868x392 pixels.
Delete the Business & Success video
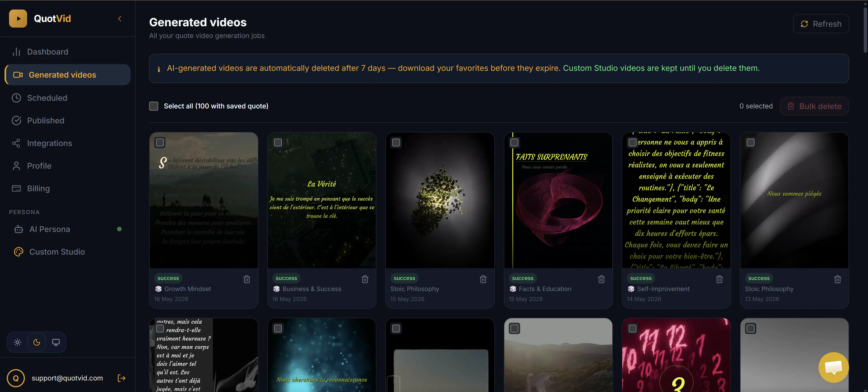pyautogui.click(x=365, y=279)
